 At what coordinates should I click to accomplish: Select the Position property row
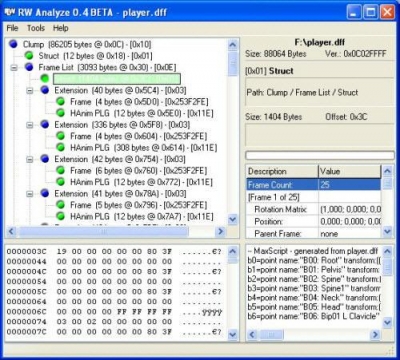coord(313,221)
